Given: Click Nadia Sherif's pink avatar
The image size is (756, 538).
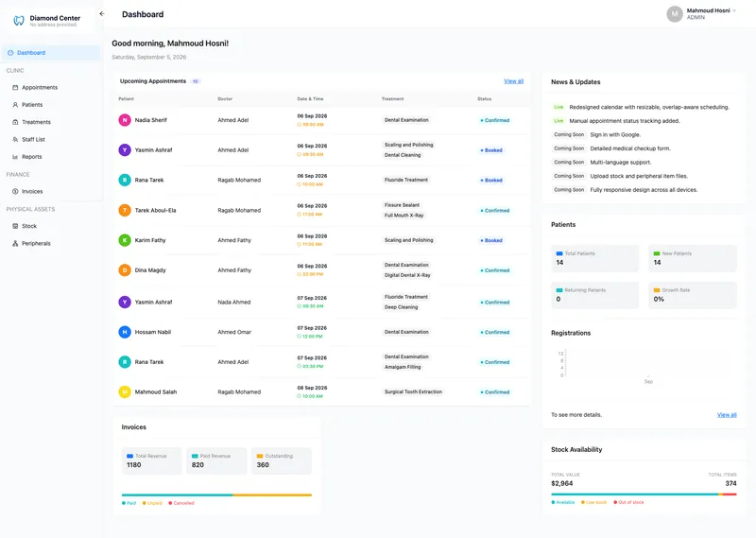Looking at the screenshot, I should point(125,120).
